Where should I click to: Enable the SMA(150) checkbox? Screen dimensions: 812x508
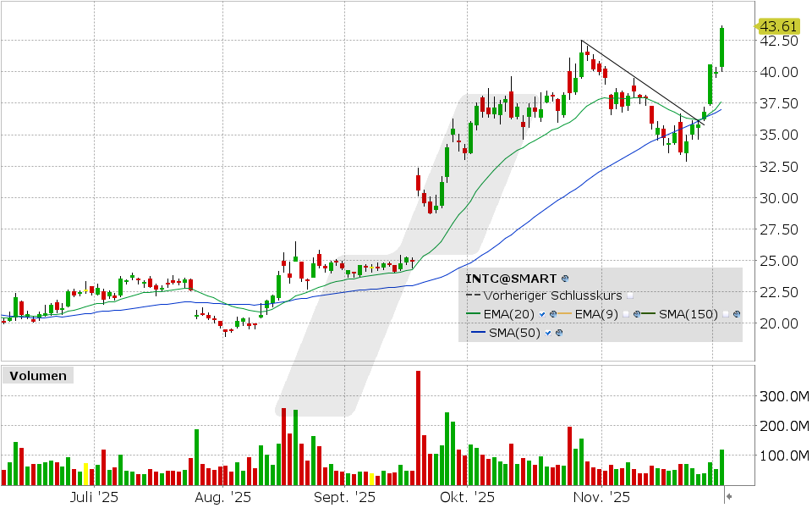726,313
